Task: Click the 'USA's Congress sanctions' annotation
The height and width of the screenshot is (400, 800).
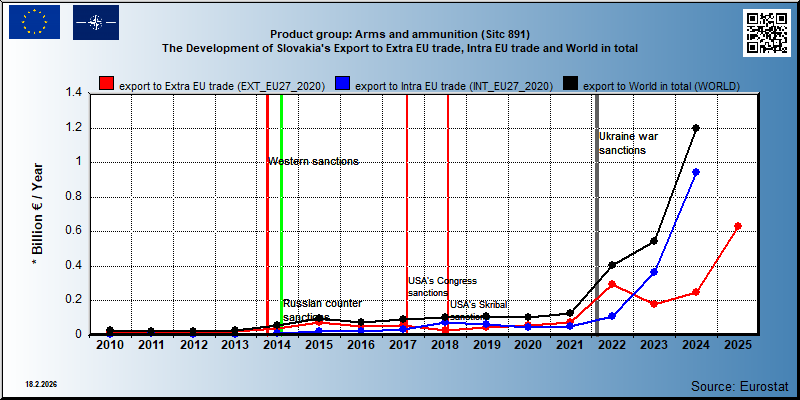Action: pyautogui.click(x=442, y=287)
